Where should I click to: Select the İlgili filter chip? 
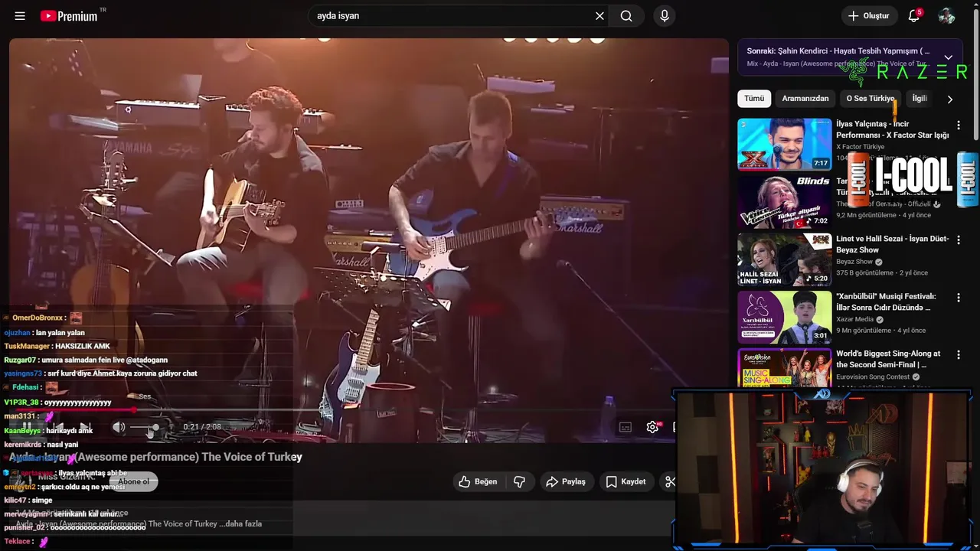920,99
